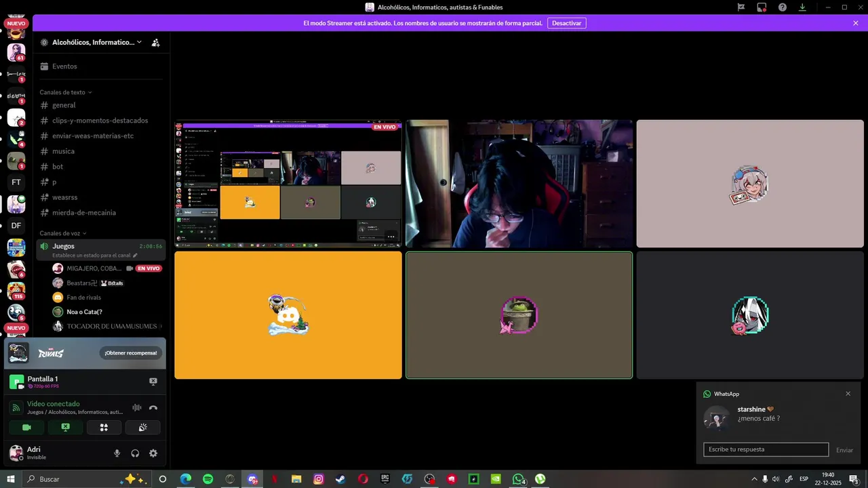Open WhatsApp from the taskbar
Viewport: 868px width, 488px height.
(518, 479)
